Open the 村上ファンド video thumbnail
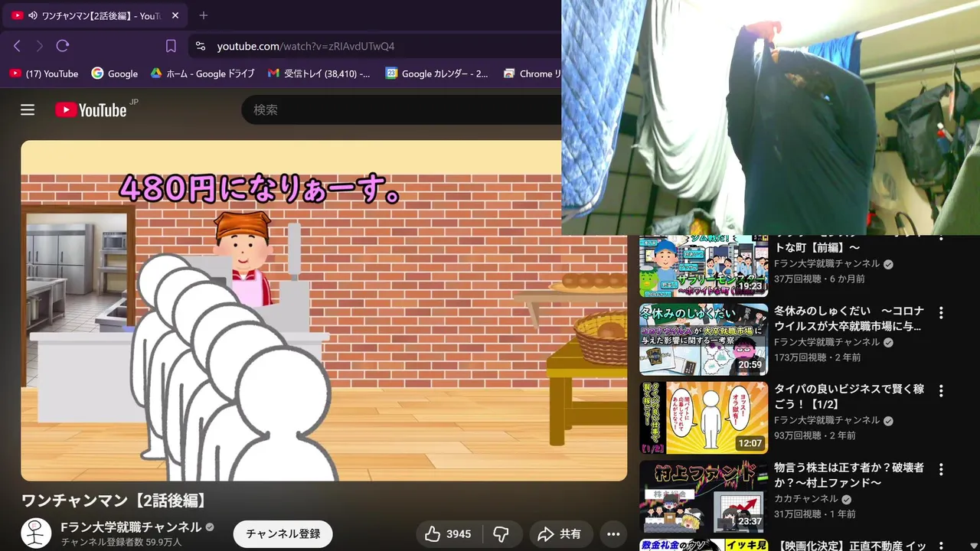 (704, 496)
